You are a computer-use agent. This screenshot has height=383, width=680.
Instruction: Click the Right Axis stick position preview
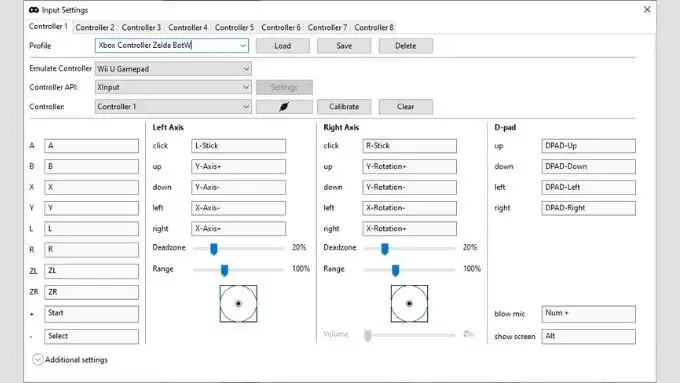[409, 304]
